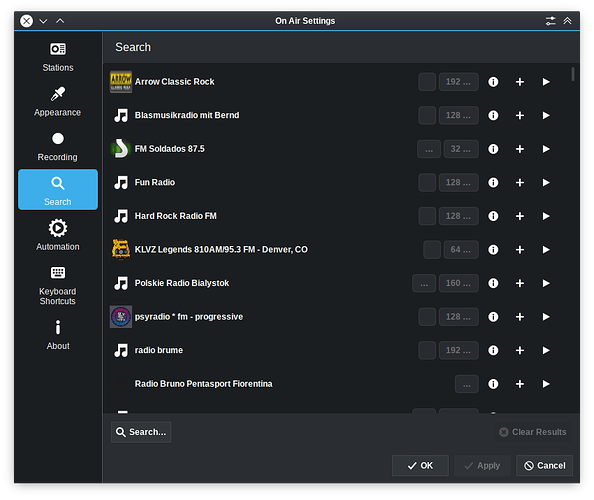Image resolution: width=594 pixels, height=500 pixels.
Task: Click the up chevron in title bar
Action: pos(60,21)
